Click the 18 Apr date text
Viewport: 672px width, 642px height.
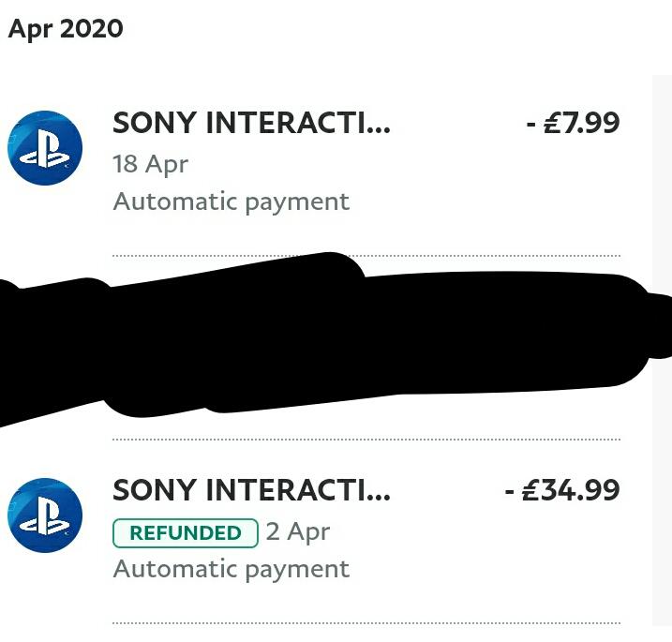click(150, 164)
